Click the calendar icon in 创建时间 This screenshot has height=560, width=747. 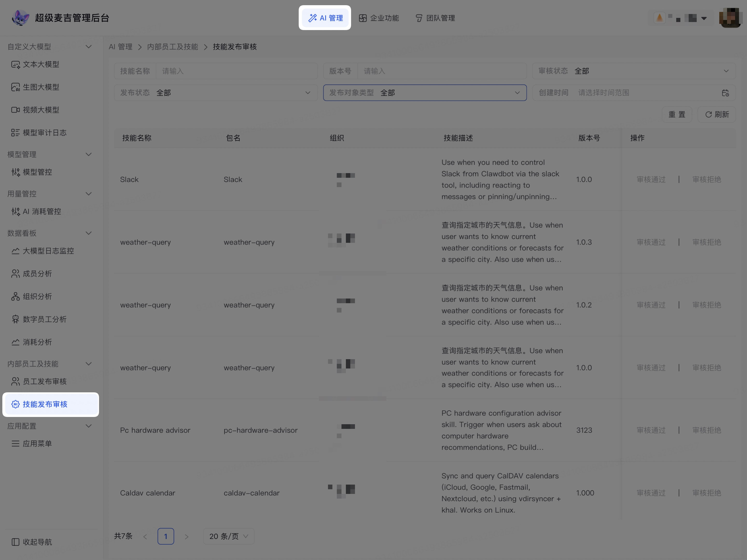725,93
